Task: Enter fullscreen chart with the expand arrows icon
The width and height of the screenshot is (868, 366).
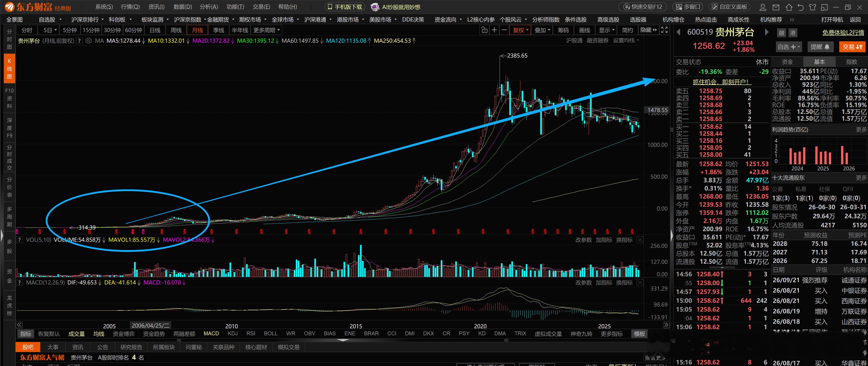Action: 664,30
